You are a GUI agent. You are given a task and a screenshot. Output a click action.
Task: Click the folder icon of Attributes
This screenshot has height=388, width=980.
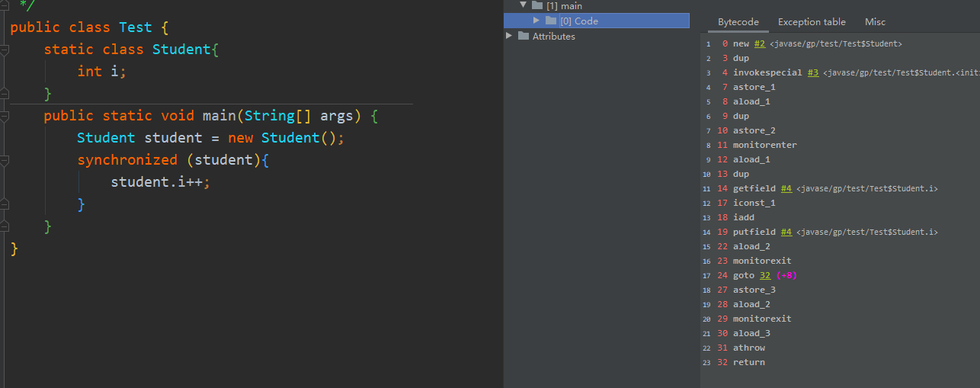pyautogui.click(x=523, y=36)
